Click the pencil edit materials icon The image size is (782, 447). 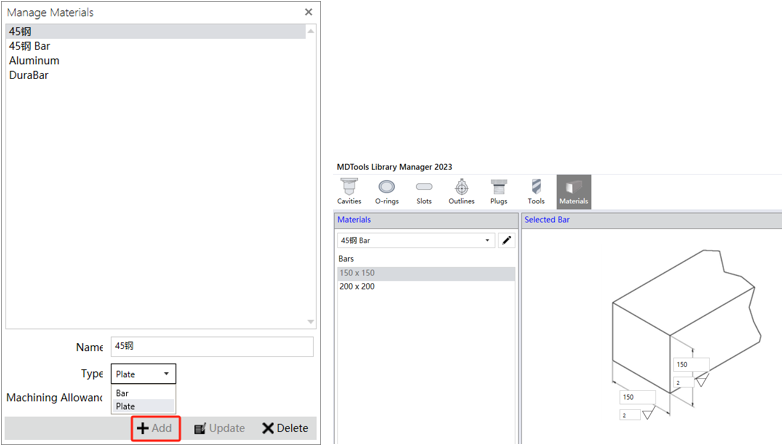[507, 240]
